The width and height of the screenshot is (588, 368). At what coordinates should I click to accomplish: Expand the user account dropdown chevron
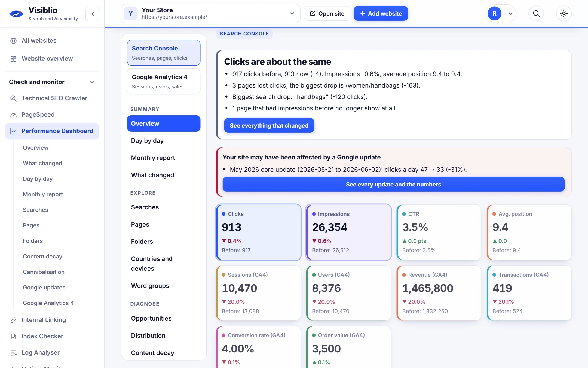(511, 14)
